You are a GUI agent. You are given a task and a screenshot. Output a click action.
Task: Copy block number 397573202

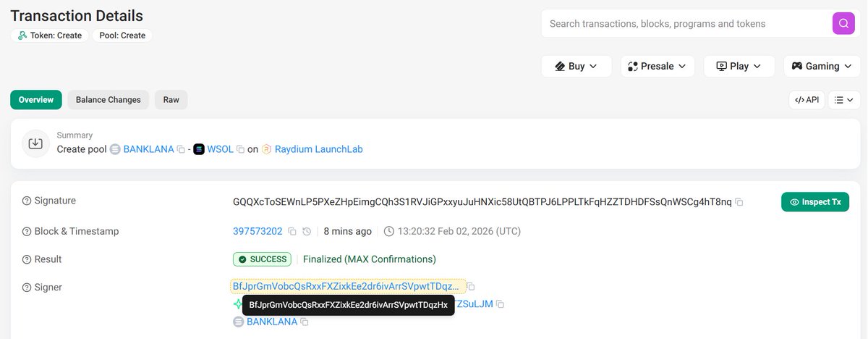pos(292,232)
